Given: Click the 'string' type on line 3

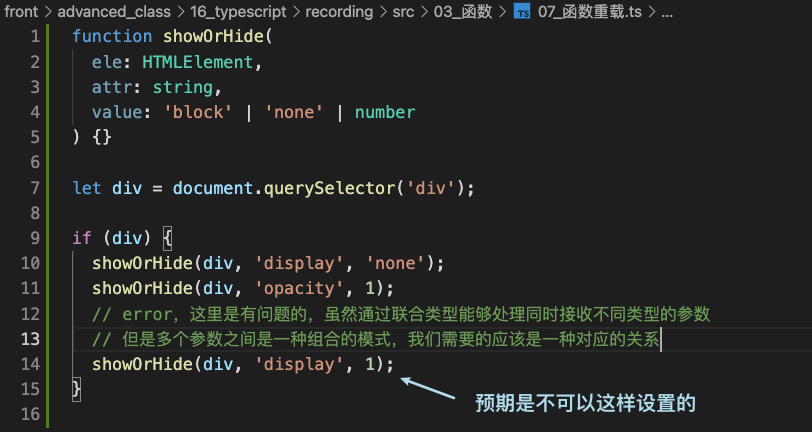Looking at the screenshot, I should pyautogui.click(x=182, y=88).
